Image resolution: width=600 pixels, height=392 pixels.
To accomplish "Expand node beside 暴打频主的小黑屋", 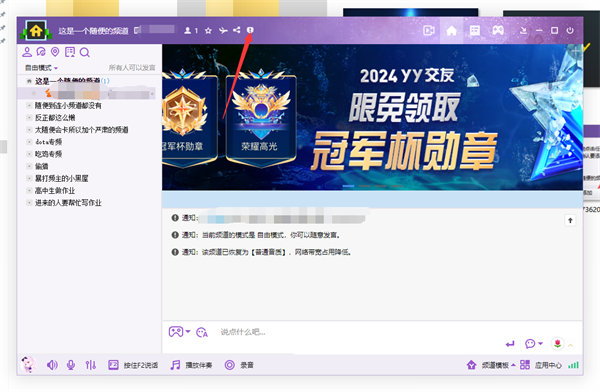I will tap(29, 178).
